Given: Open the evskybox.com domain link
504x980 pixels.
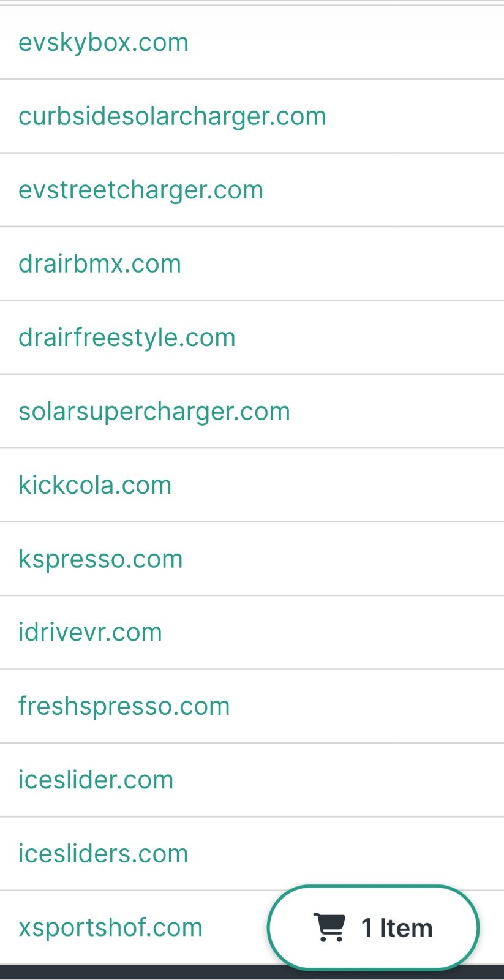Looking at the screenshot, I should tap(103, 42).
